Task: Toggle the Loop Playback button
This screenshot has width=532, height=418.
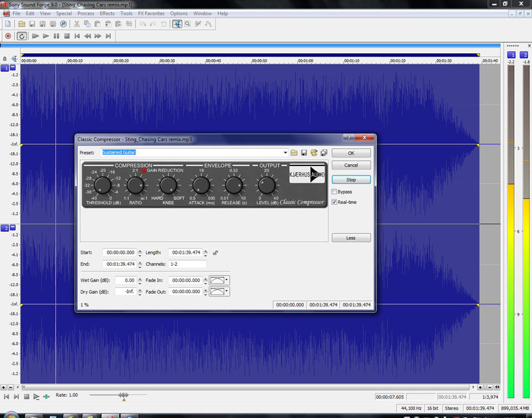Action: pos(22,36)
